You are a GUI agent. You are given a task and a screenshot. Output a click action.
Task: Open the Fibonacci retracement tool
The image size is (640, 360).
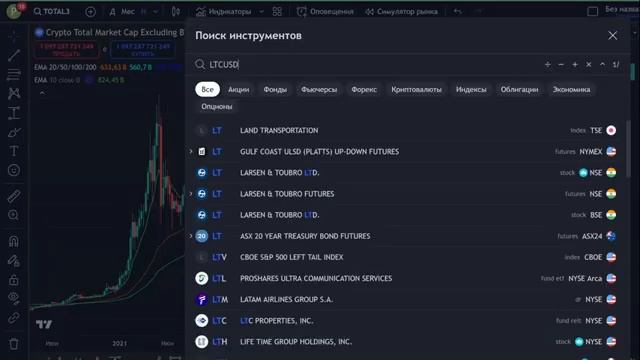(x=14, y=74)
